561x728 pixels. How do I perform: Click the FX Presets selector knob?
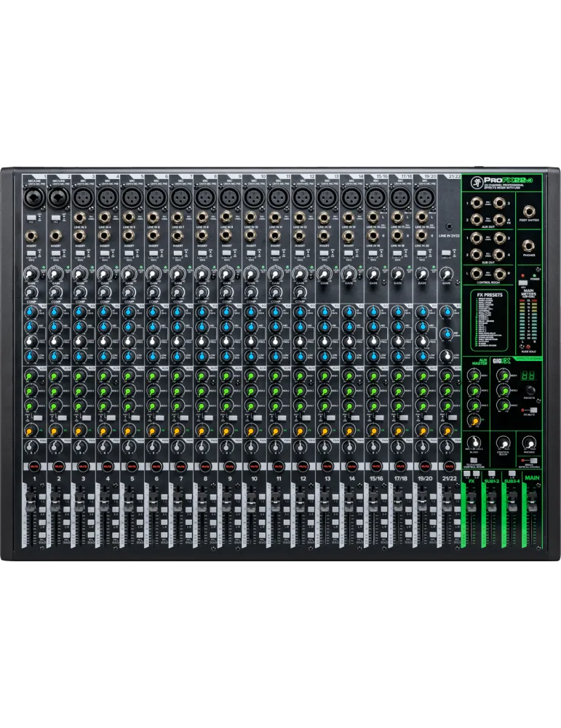[x=530, y=390]
